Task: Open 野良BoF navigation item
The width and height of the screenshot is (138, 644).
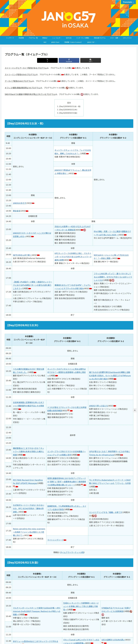Action: tap(45, 38)
